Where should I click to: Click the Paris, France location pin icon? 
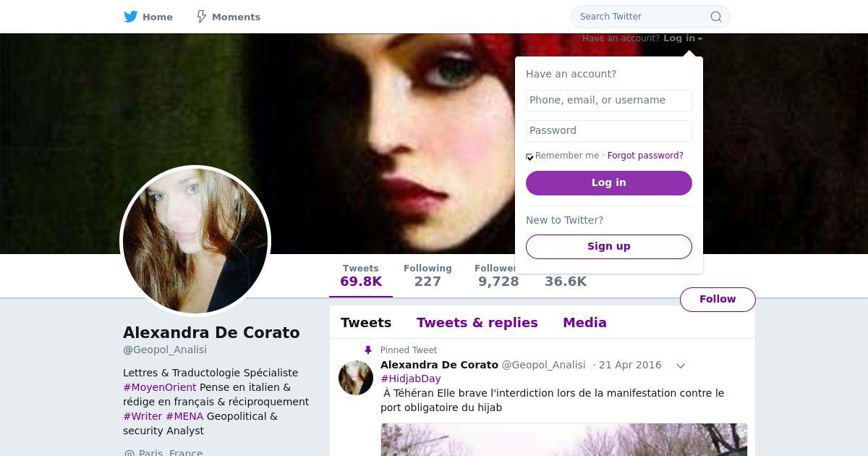[129, 454]
